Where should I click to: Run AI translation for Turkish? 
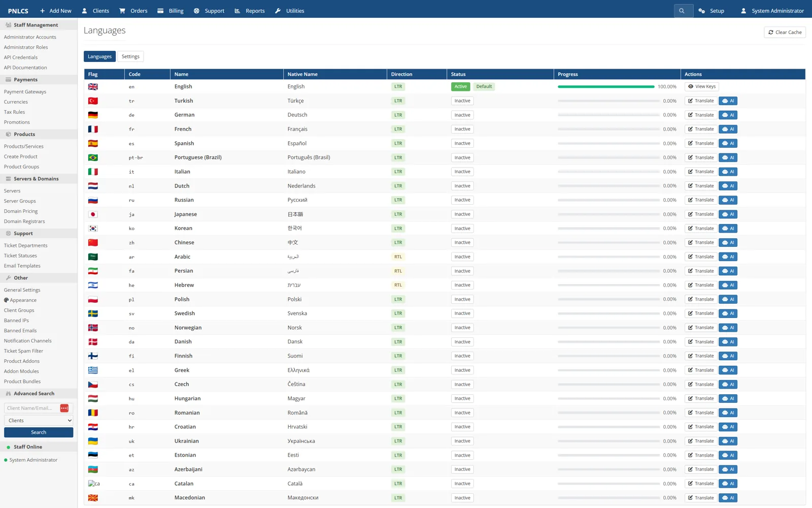pyautogui.click(x=728, y=101)
